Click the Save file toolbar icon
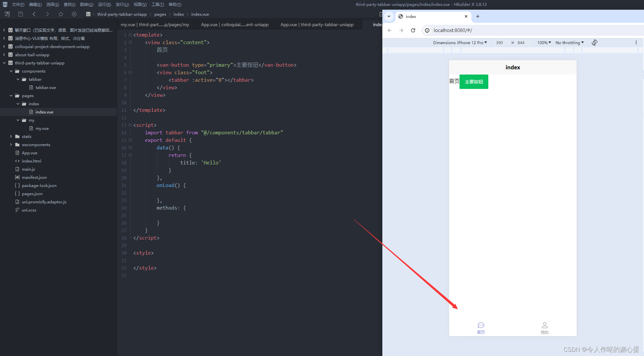The image size is (644, 356). pos(21,14)
